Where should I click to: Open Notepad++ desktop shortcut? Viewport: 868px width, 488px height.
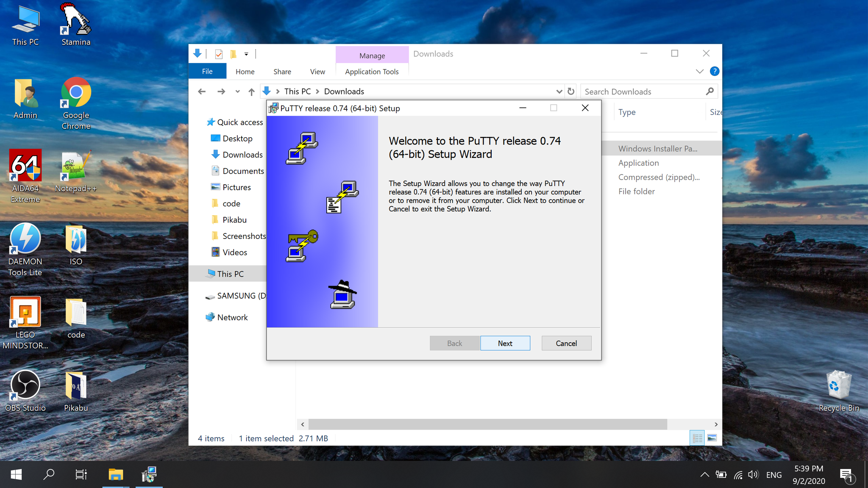click(x=76, y=172)
